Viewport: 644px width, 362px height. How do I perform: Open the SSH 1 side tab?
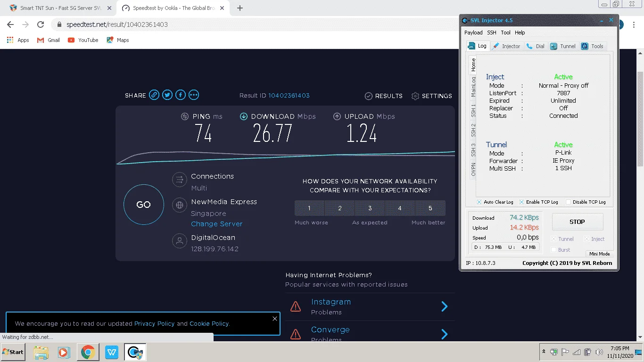tap(473, 110)
